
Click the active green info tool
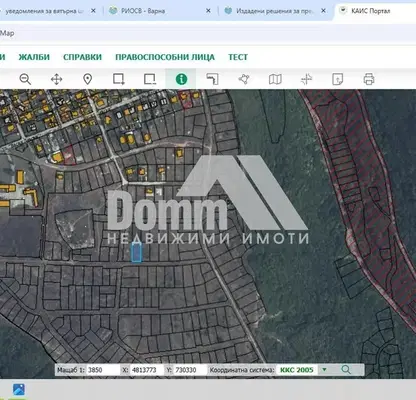click(x=181, y=79)
